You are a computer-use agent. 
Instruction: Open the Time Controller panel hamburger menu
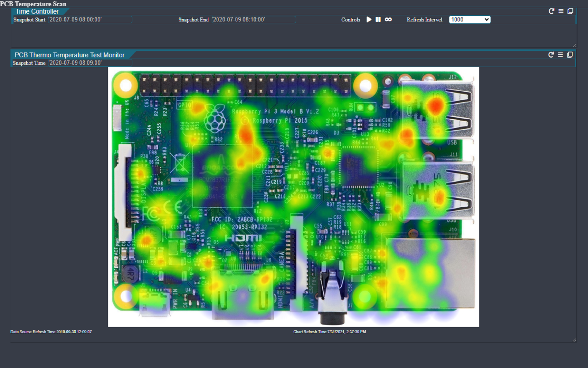[x=561, y=11]
